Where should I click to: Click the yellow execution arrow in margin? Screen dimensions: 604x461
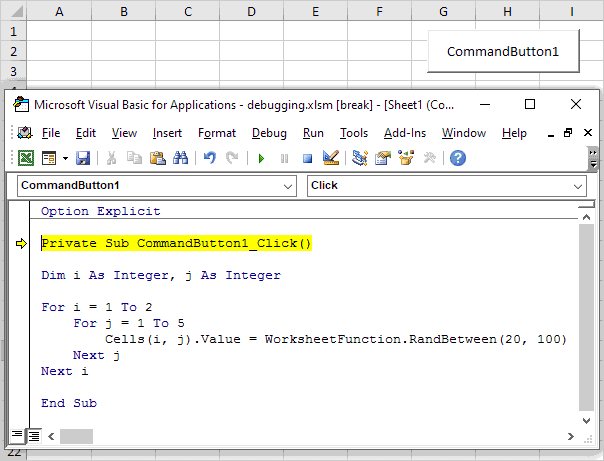[x=21, y=243]
